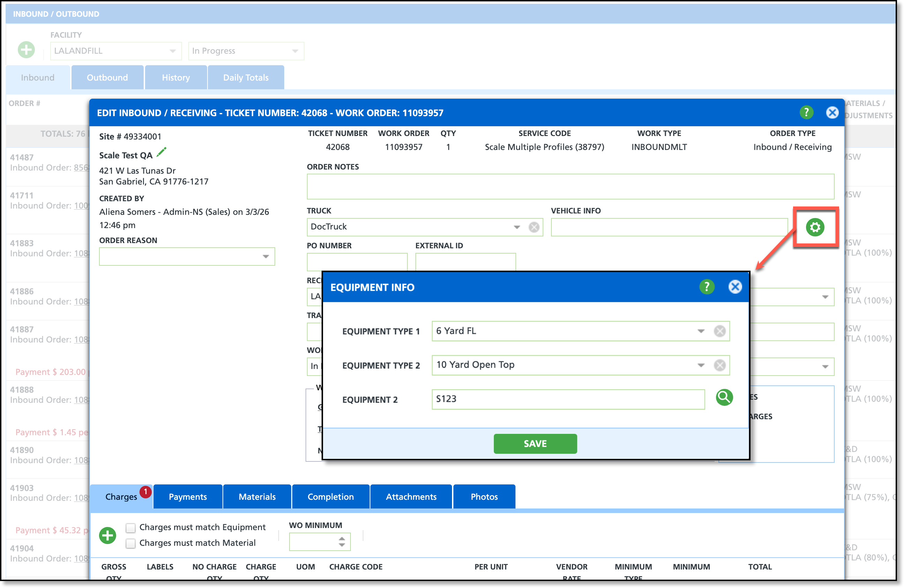This screenshot has height=588, width=904.
Task: Increase the WO Minimum stepper value
Action: 342,538
